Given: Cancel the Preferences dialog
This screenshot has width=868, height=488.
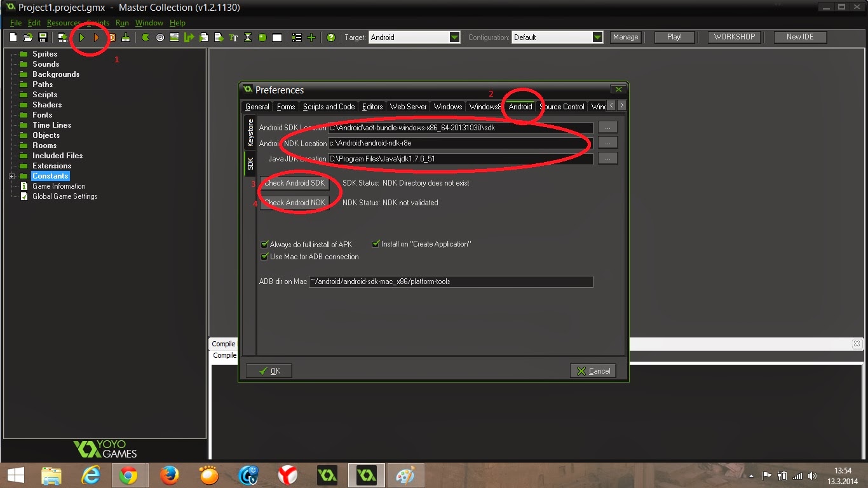Looking at the screenshot, I should 593,371.
